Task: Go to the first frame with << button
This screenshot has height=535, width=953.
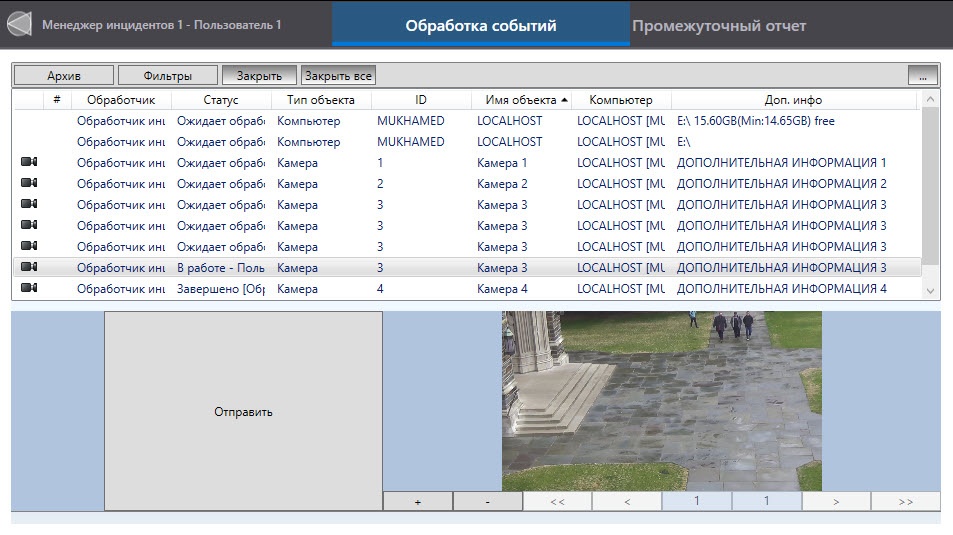Action: click(x=557, y=501)
